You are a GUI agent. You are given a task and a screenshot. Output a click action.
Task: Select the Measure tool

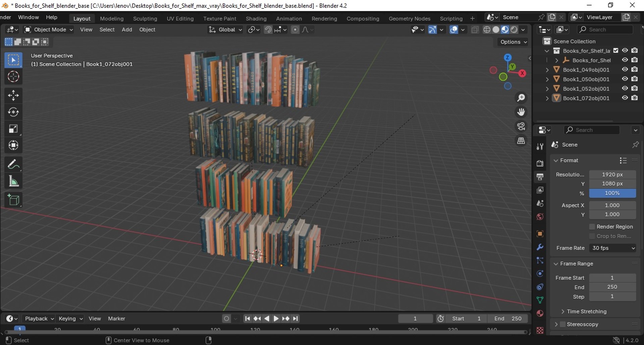pos(13,181)
